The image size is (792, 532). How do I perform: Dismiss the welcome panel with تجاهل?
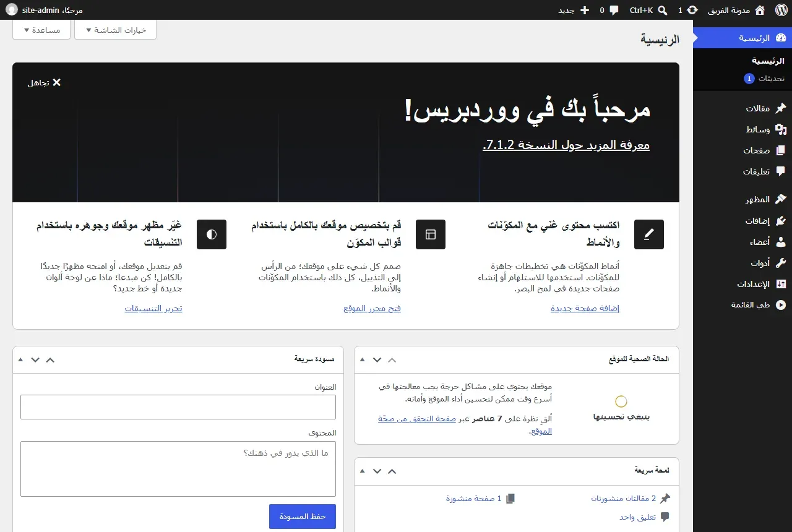click(x=45, y=82)
